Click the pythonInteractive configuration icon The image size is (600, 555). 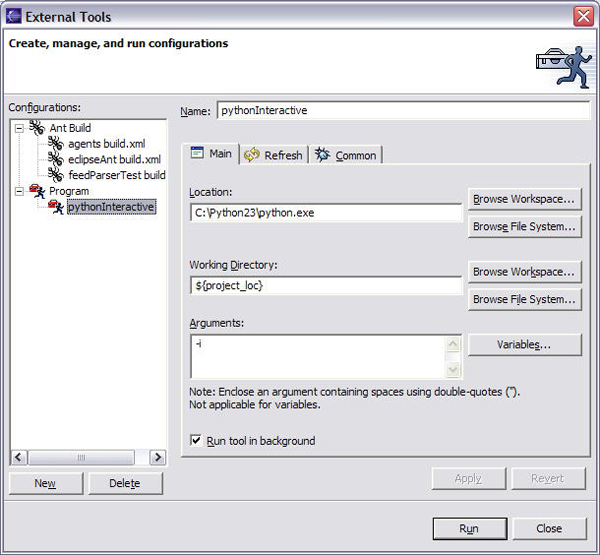[x=56, y=207]
